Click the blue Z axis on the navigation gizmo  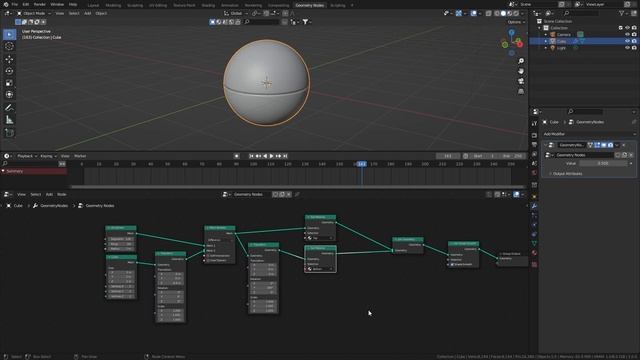pos(511,32)
